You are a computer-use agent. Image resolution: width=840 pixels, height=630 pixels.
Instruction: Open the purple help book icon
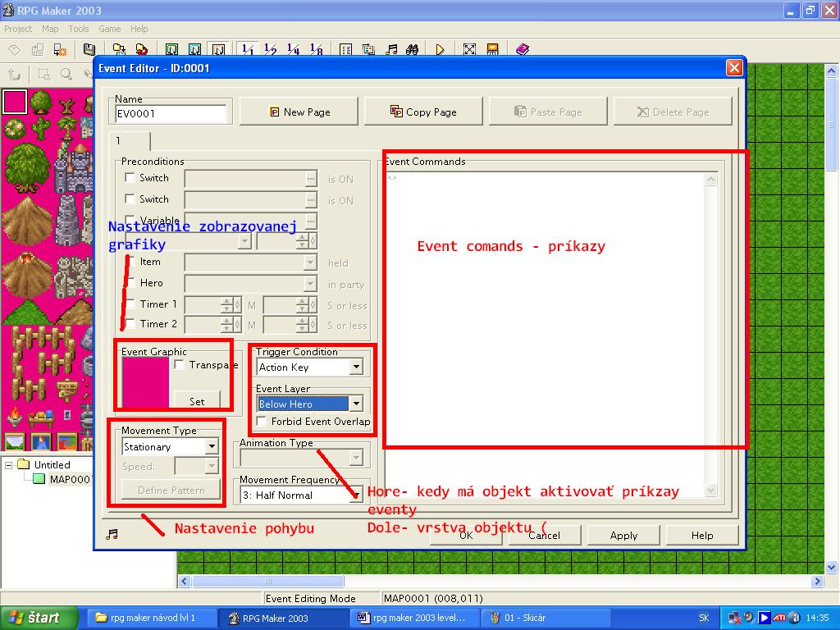[523, 50]
